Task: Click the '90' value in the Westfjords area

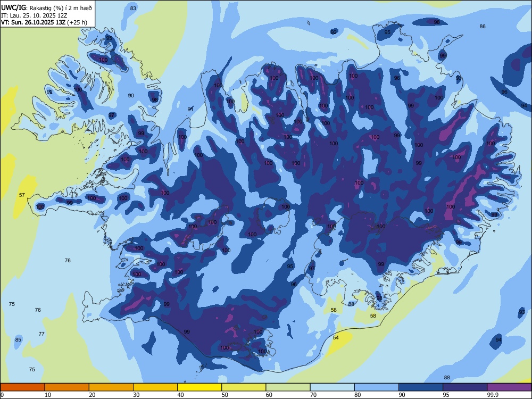Action: pyautogui.click(x=131, y=95)
